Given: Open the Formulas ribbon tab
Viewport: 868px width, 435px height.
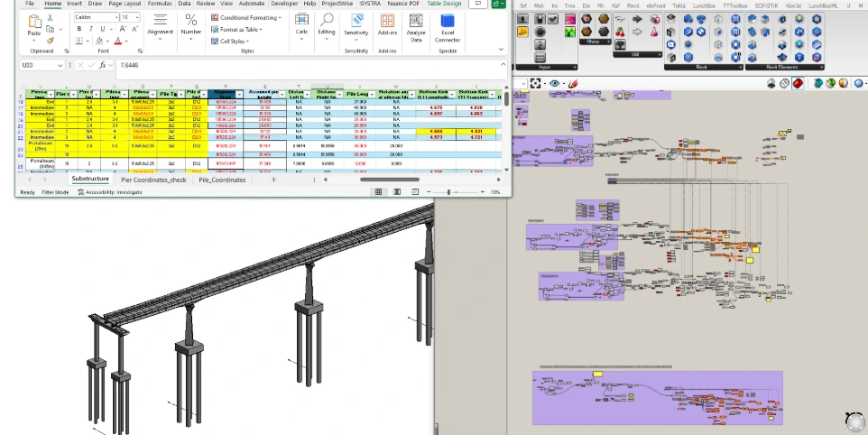Looking at the screenshot, I should pos(160,4).
